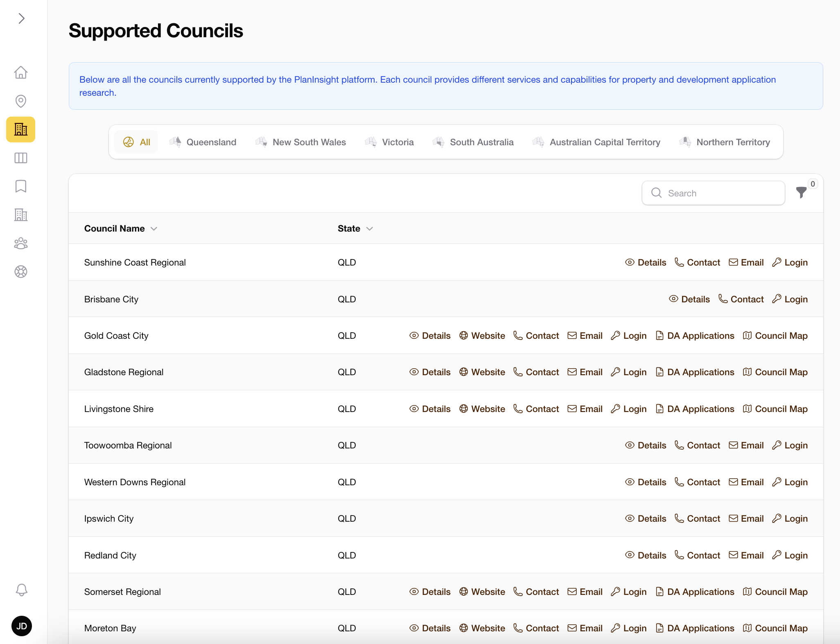Open Website for Gold Coast City
The width and height of the screenshot is (840, 644).
(482, 336)
